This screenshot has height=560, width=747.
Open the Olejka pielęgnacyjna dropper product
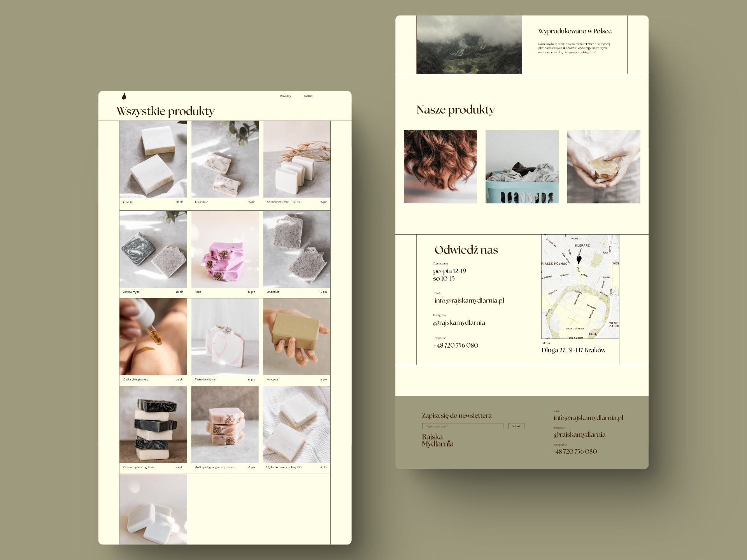click(153, 337)
